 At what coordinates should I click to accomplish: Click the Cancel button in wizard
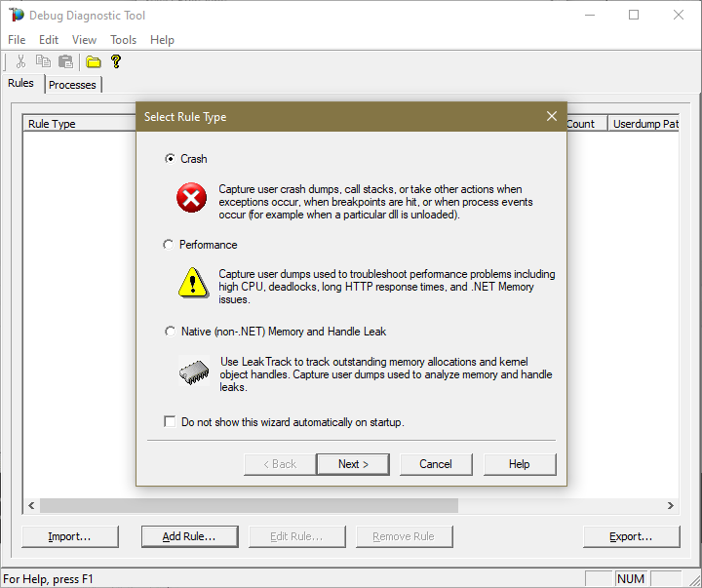tap(436, 464)
